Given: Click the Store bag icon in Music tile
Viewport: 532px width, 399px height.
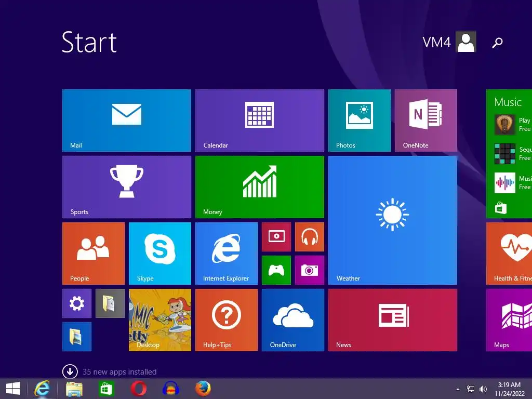Looking at the screenshot, I should (500, 208).
